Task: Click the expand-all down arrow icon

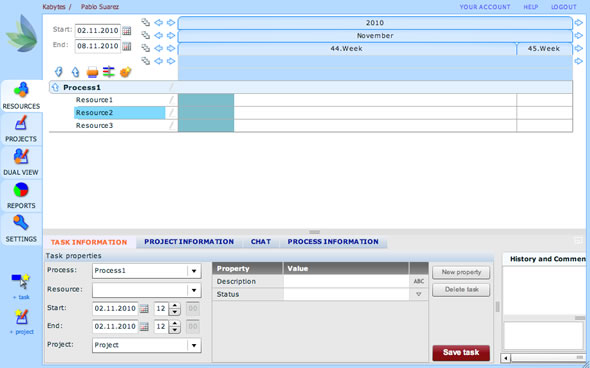Action: [x=59, y=71]
